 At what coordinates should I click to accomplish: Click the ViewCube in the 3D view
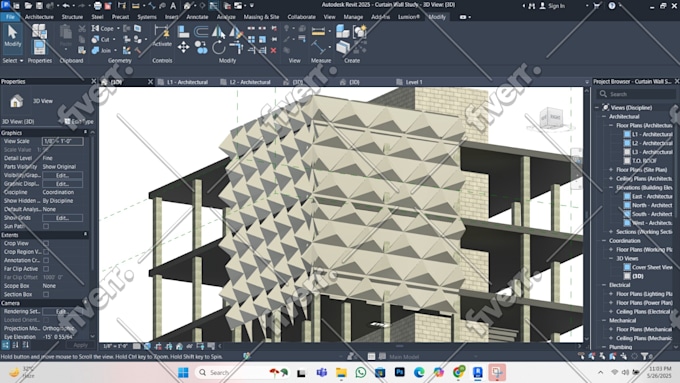point(551,118)
